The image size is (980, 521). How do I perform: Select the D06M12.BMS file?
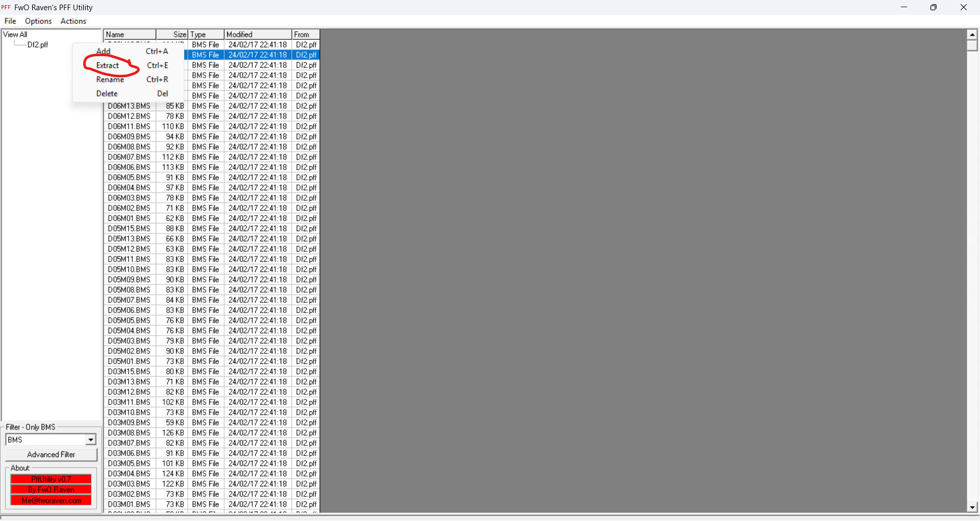tap(129, 116)
